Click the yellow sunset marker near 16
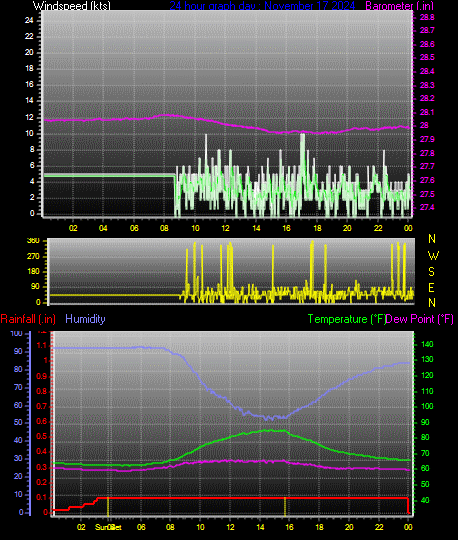 tap(285, 507)
